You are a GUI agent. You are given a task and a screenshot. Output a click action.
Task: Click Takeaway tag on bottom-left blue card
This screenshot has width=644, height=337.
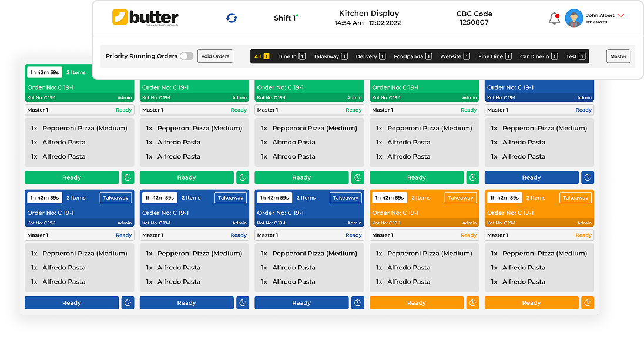click(x=116, y=198)
